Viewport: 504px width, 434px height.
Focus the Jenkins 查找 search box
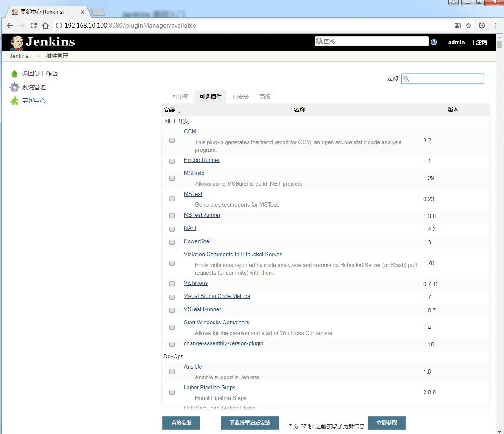point(372,41)
